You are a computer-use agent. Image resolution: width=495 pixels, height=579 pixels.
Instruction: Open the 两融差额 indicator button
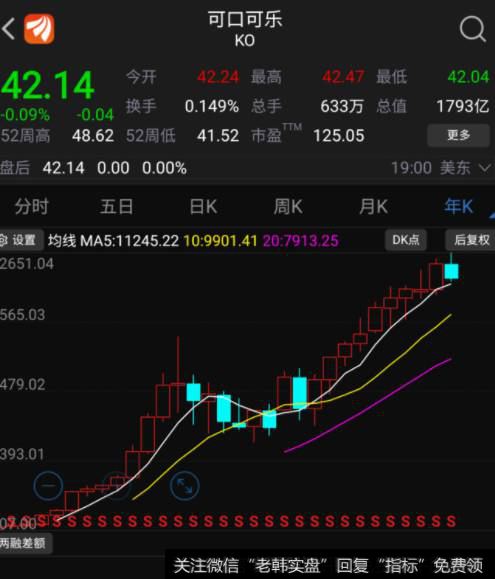pos(25,543)
